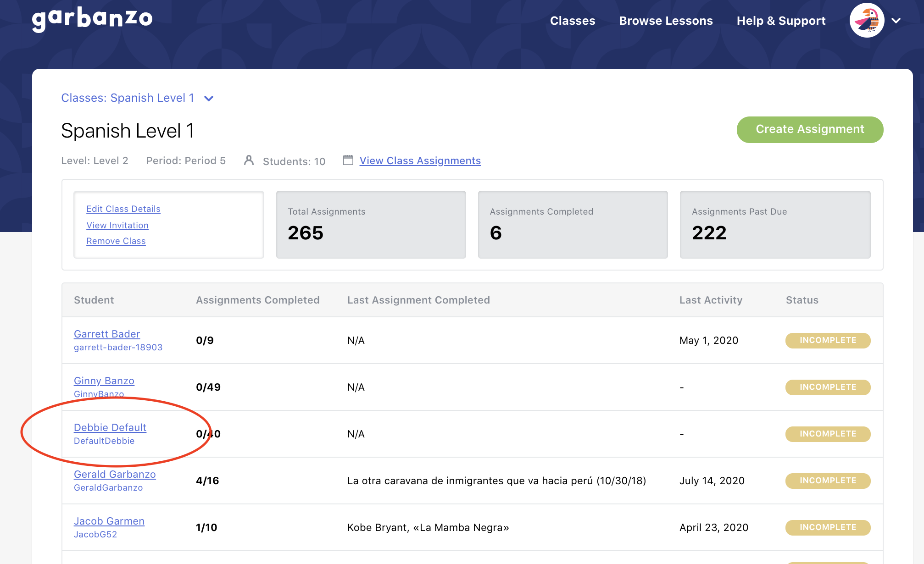
Task: Expand the Classes: Spanish Level 1 dropdown
Action: tap(209, 99)
